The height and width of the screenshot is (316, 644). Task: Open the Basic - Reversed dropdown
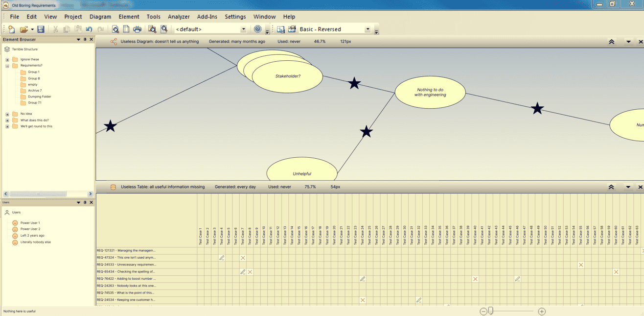coord(368,29)
